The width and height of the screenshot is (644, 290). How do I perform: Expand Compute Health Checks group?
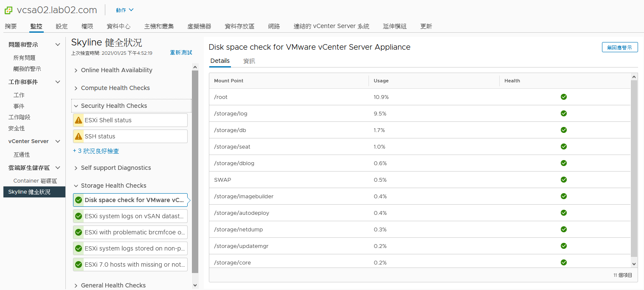click(76, 88)
